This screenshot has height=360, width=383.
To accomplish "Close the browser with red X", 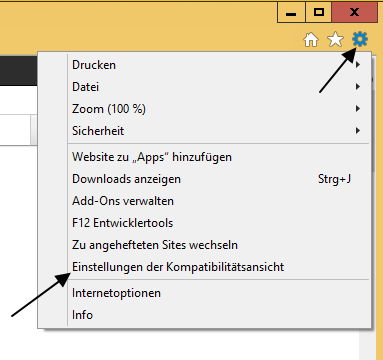I will 355,13.
